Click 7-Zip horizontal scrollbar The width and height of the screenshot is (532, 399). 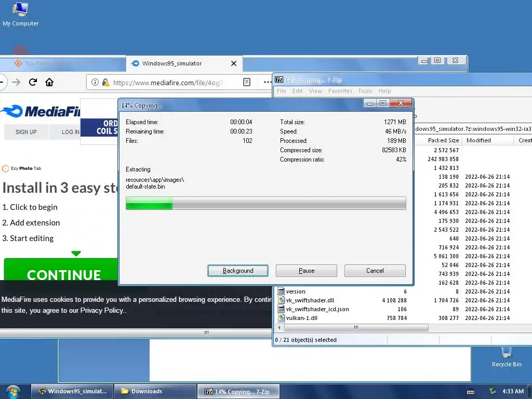click(356, 327)
